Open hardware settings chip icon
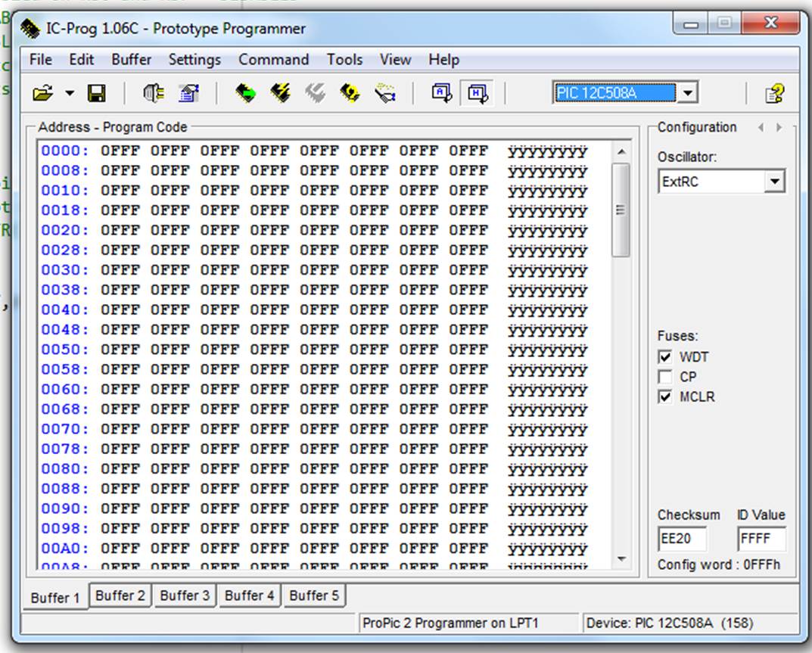 [154, 93]
